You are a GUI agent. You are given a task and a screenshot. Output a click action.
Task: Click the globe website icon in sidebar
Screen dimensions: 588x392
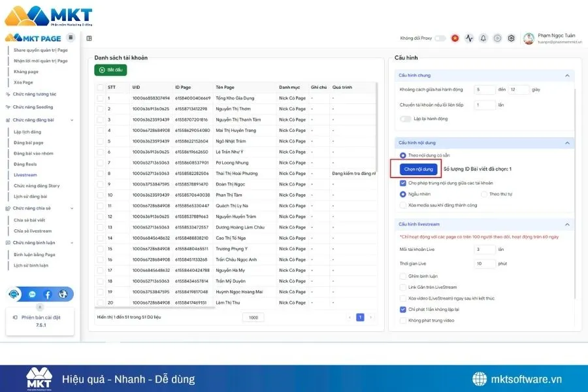pos(63,295)
